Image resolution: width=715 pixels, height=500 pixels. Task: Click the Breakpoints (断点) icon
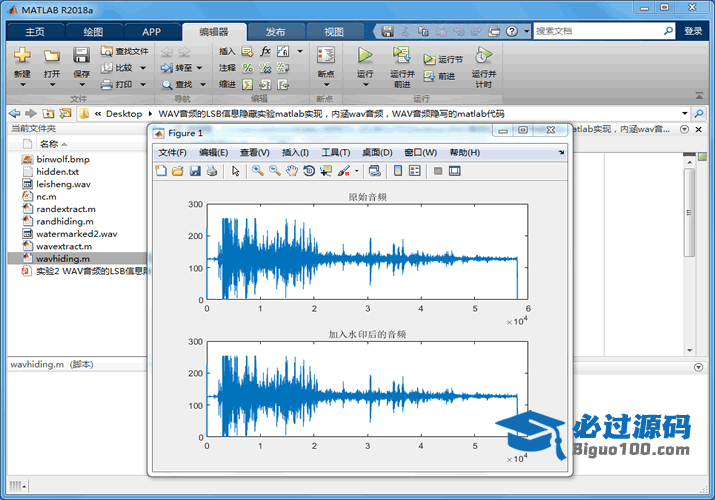tap(326, 55)
